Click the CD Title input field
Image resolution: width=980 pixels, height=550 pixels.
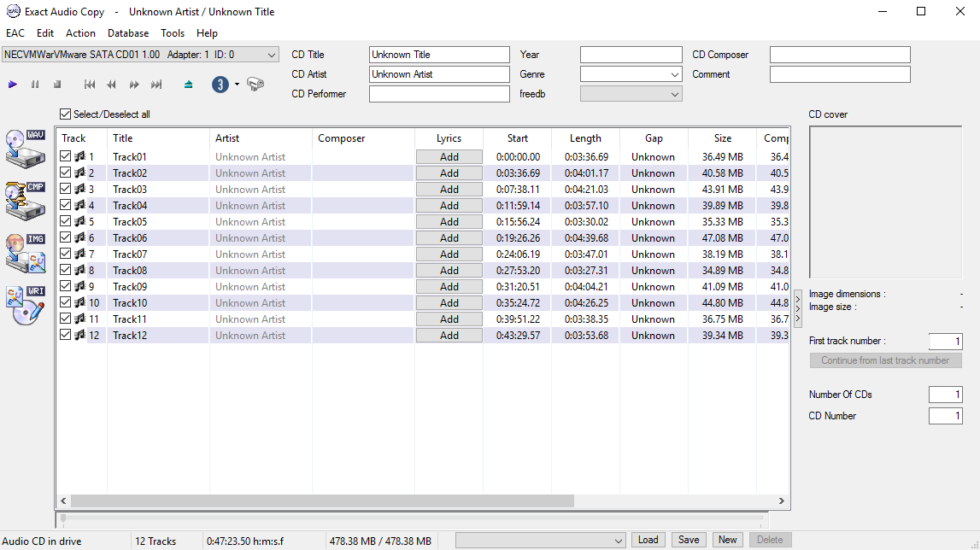point(439,55)
